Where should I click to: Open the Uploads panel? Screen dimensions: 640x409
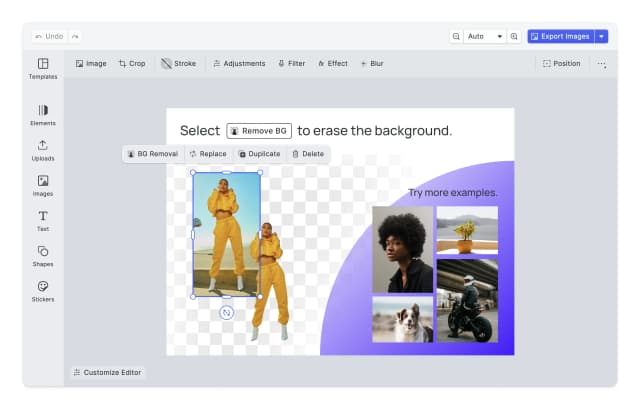point(43,150)
